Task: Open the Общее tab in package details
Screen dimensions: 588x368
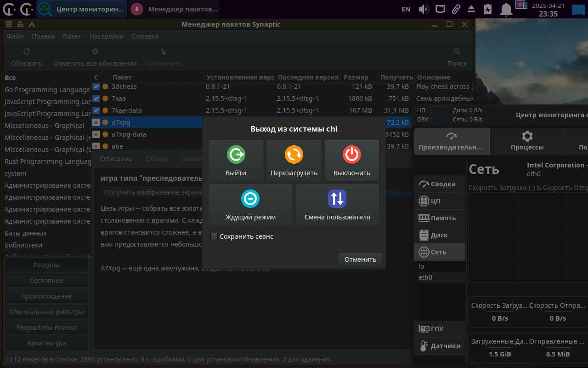Action: pyautogui.click(x=157, y=159)
